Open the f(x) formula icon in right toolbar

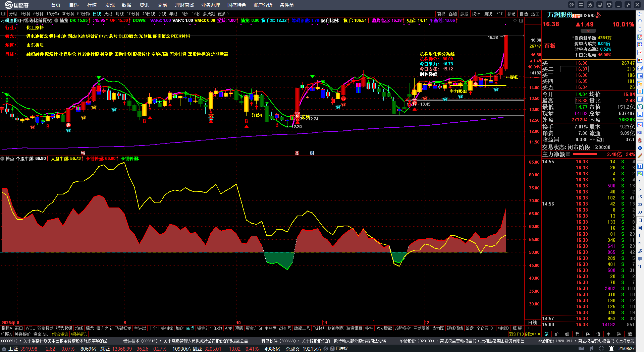coord(640,107)
